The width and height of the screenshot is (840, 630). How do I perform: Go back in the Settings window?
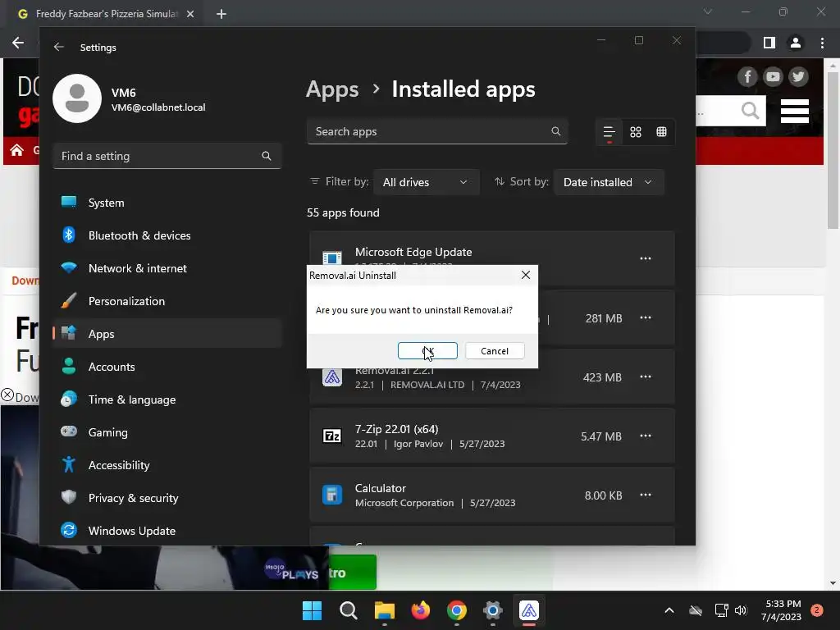click(x=59, y=47)
